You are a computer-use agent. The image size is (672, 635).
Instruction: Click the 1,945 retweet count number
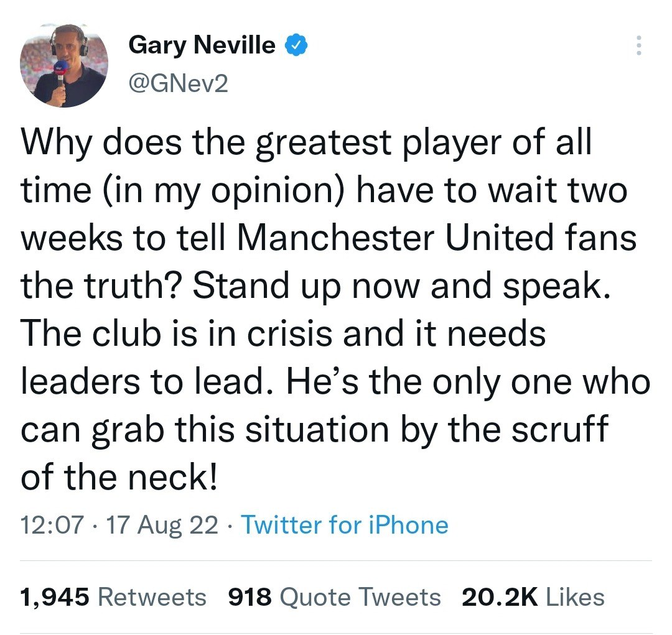[x=56, y=597]
